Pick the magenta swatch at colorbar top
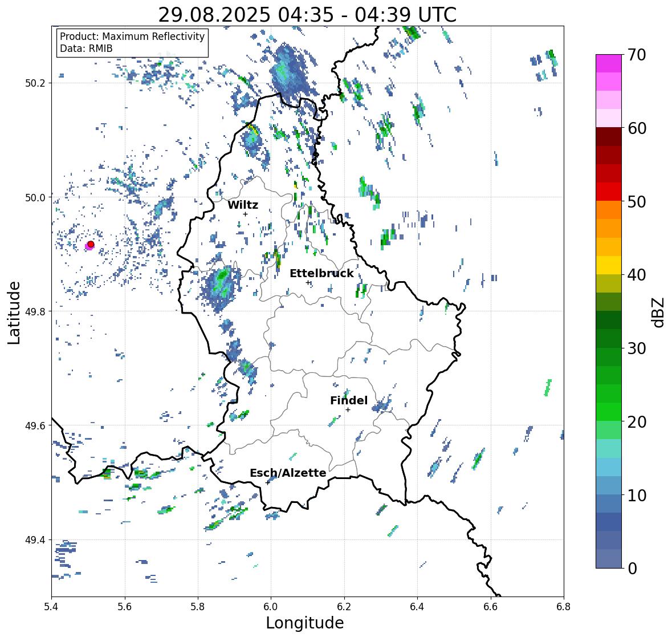 click(609, 63)
